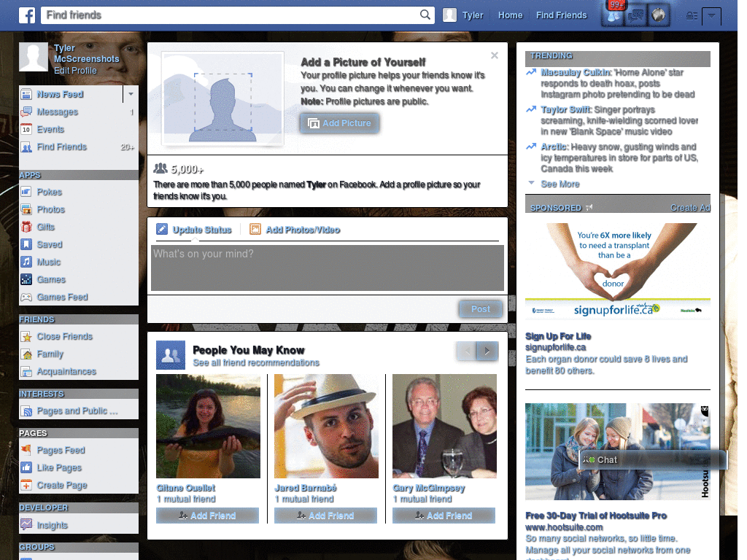This screenshot has width=747, height=560.
Task: Click the Family house icon
Action: pos(27,354)
